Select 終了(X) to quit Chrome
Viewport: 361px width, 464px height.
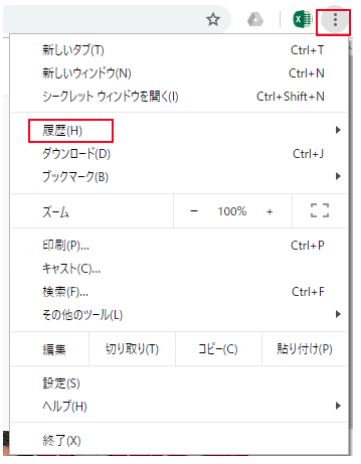click(179, 441)
